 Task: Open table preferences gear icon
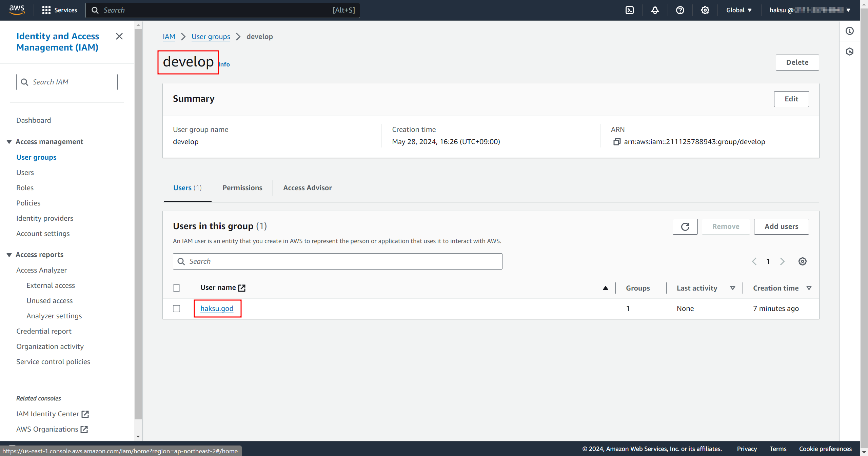802,261
